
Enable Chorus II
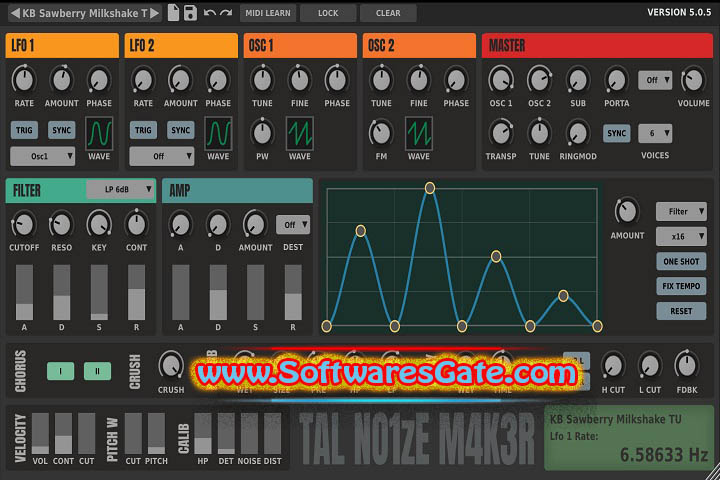97,371
